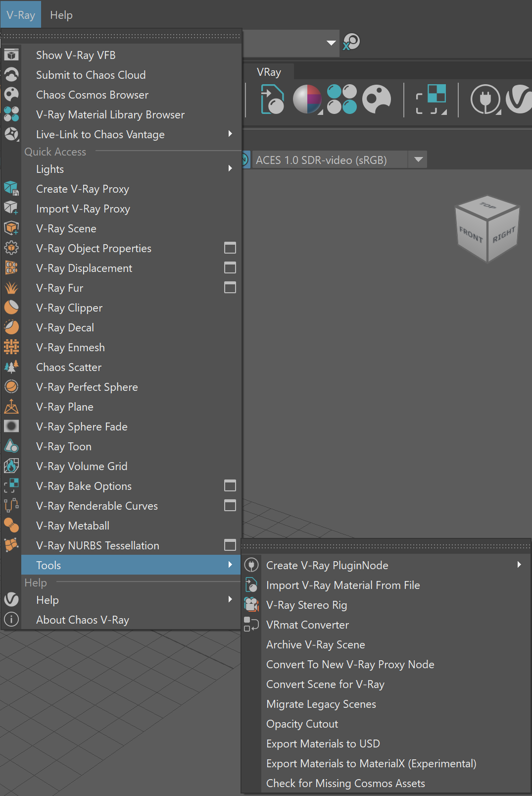Tear off the V-Ray menu dotted handle
This screenshot has height=796, width=532.
(x=121, y=36)
